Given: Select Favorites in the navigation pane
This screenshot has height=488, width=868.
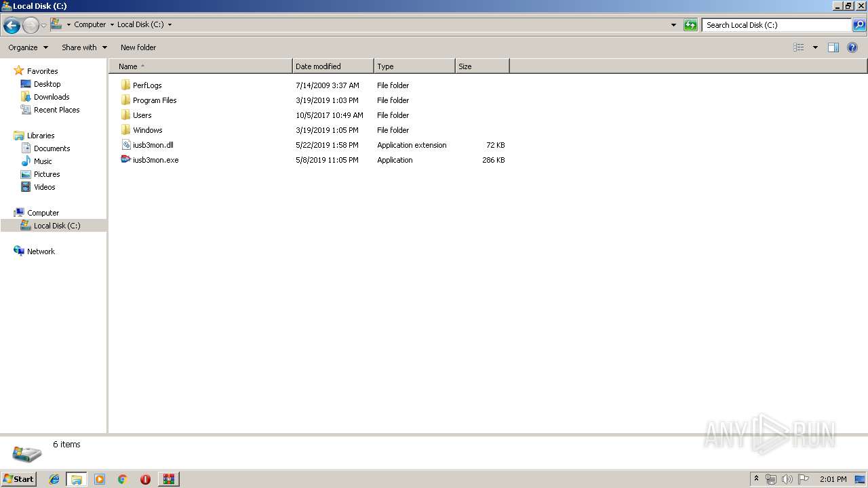Looking at the screenshot, I should click(x=42, y=71).
